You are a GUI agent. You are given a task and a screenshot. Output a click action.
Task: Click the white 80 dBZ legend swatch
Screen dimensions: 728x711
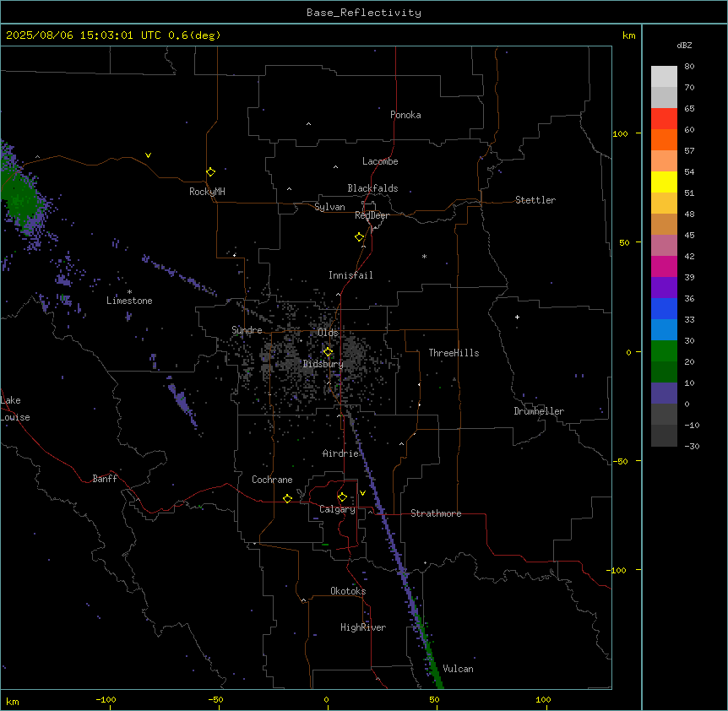click(x=664, y=77)
